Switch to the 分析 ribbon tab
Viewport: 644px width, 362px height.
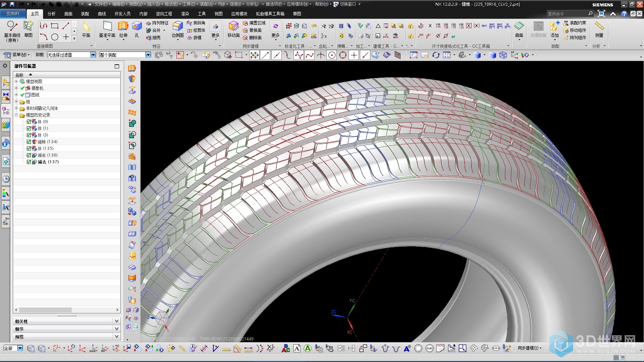point(51,14)
